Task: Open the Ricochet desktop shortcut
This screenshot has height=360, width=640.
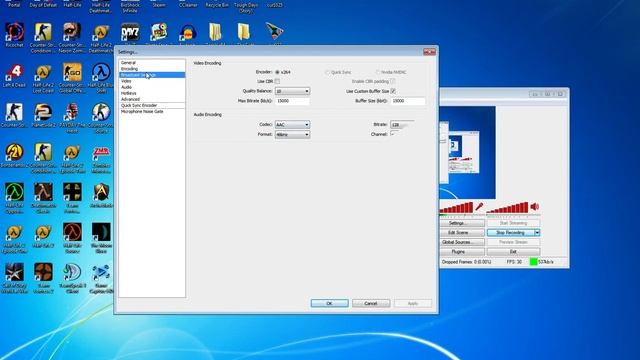Action: point(14,35)
